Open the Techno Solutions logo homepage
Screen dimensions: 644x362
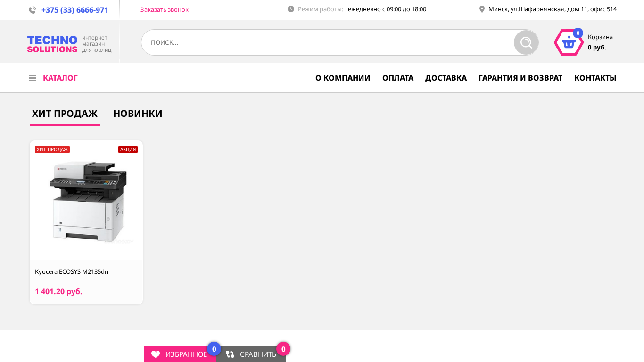point(52,44)
